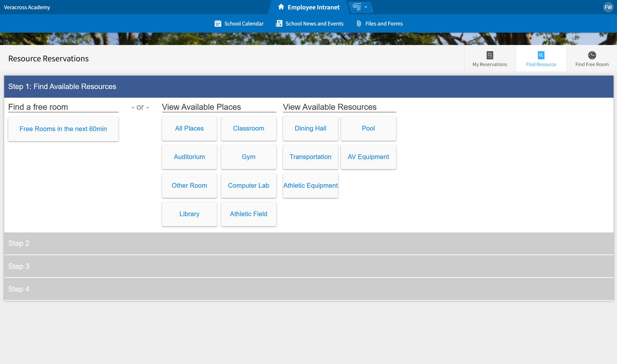Image resolution: width=617 pixels, height=364 pixels.
Task: Click the Find Free Room clock icon
Action: [x=592, y=55]
